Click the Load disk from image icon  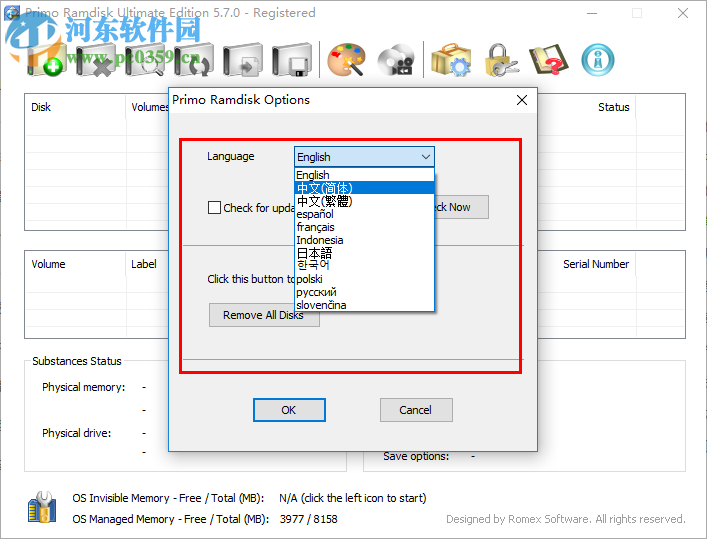[243, 60]
